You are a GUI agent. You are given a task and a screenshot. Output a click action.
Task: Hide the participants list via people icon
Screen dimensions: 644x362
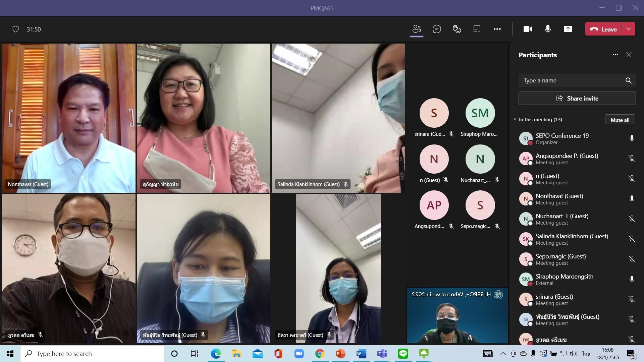pyautogui.click(x=417, y=29)
